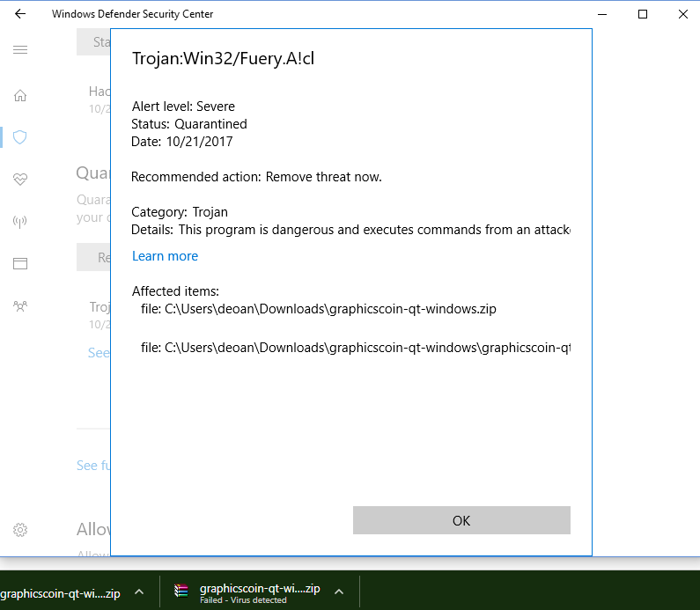This screenshot has width=700, height=610.
Task: Click the Details description line
Action: (x=350, y=230)
